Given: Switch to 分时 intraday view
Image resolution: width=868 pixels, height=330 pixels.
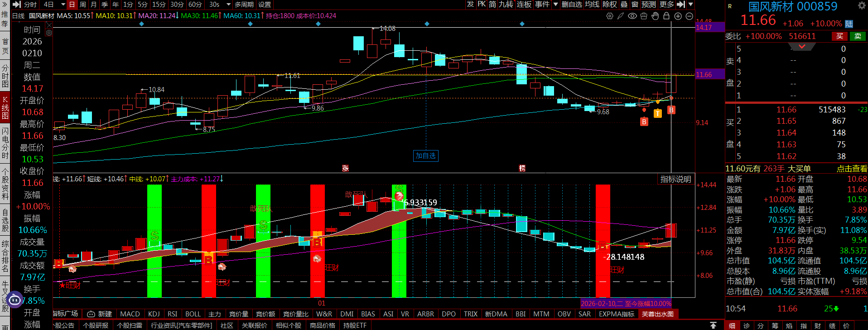Looking at the screenshot, I should (x=30, y=5).
